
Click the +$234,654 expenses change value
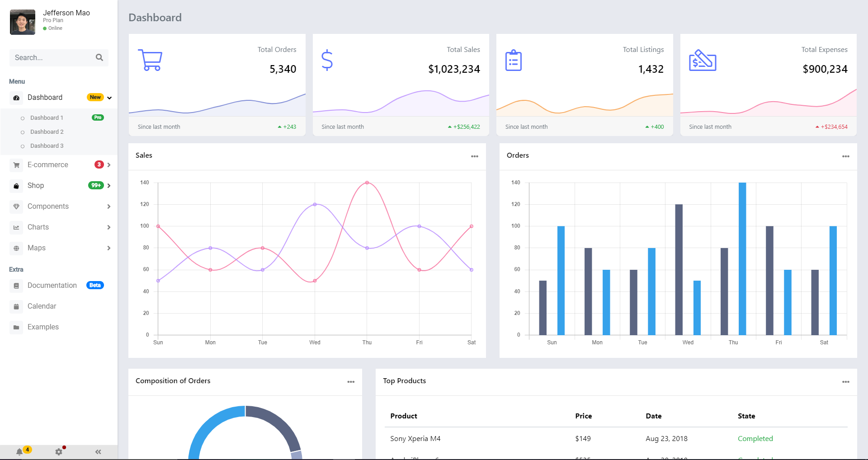[x=834, y=127]
